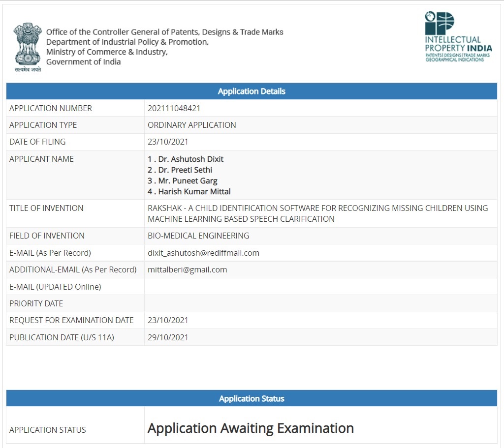The height and width of the screenshot is (448, 504).
Task: Click the Office of the Controller General heading
Action: 164,32
